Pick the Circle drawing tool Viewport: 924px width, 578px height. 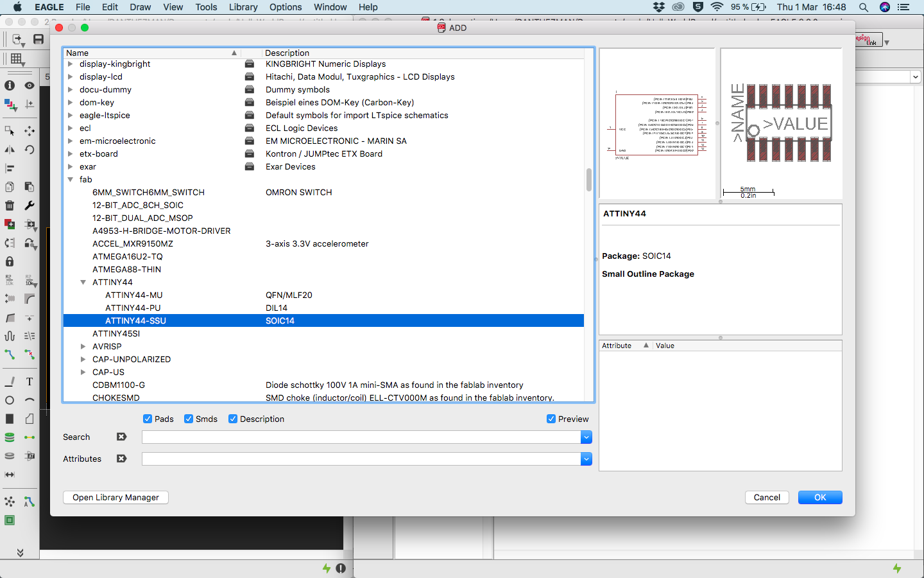point(10,400)
